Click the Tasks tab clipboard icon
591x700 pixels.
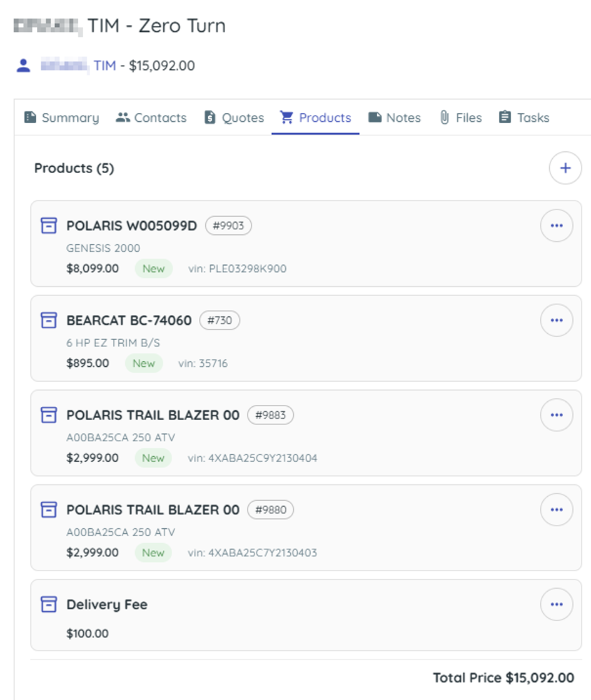point(505,117)
